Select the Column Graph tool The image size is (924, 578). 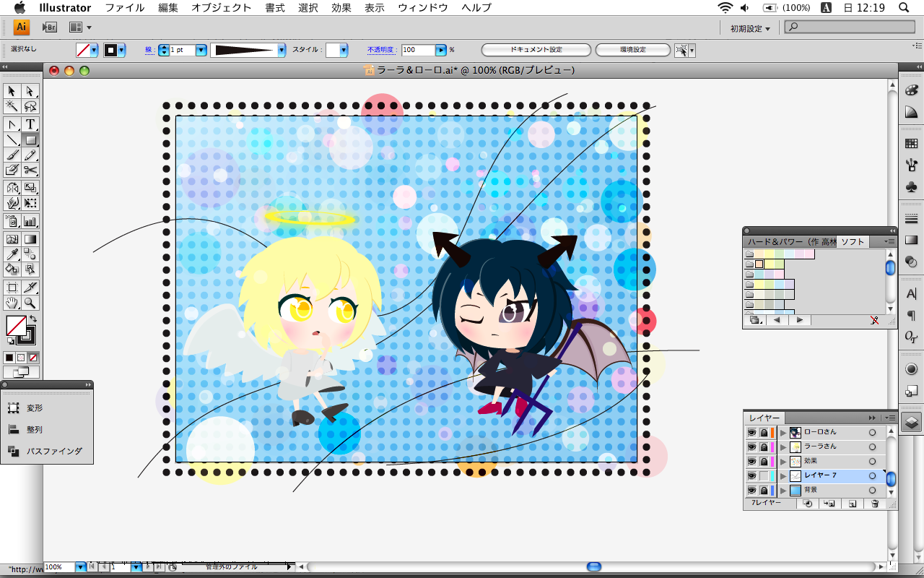(x=30, y=221)
